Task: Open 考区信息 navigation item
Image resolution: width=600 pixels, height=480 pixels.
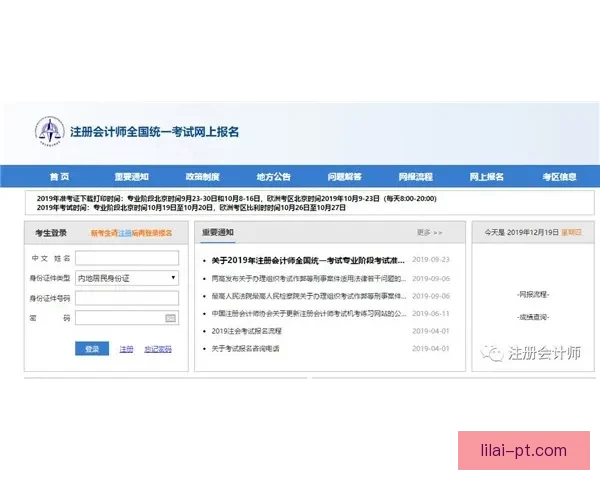Action: click(559, 176)
